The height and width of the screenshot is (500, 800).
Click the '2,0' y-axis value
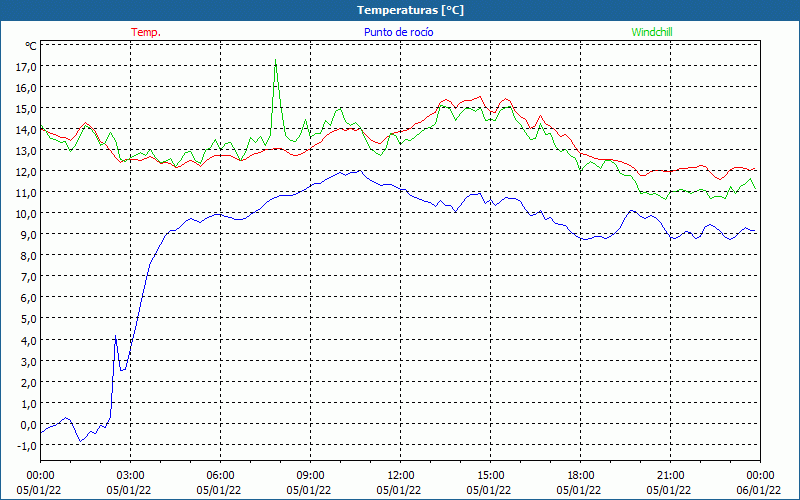click(28, 383)
